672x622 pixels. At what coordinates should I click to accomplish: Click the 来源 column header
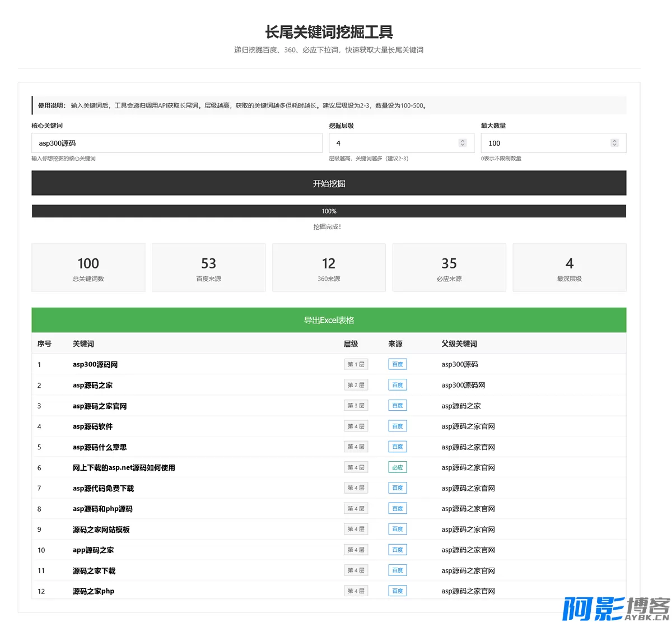(395, 344)
